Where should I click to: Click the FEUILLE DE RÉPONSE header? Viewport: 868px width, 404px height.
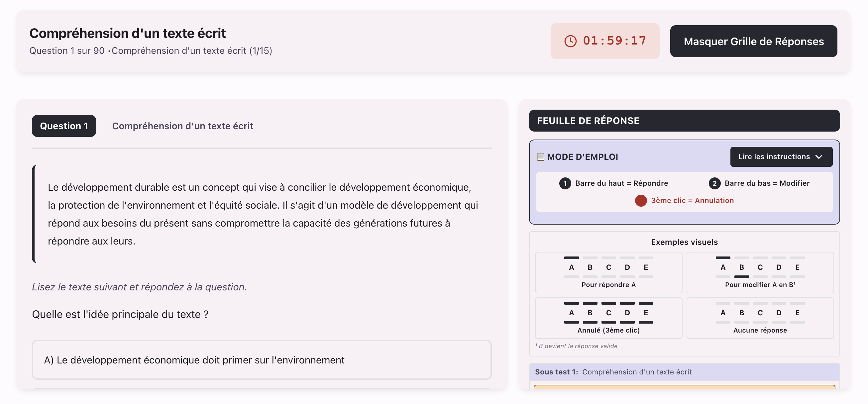588,120
